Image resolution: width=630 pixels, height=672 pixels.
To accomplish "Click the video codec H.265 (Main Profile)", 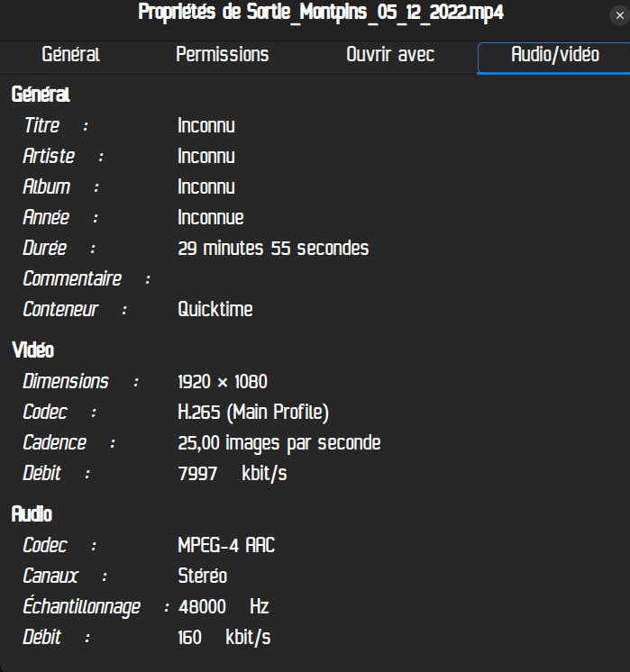I will click(253, 413).
